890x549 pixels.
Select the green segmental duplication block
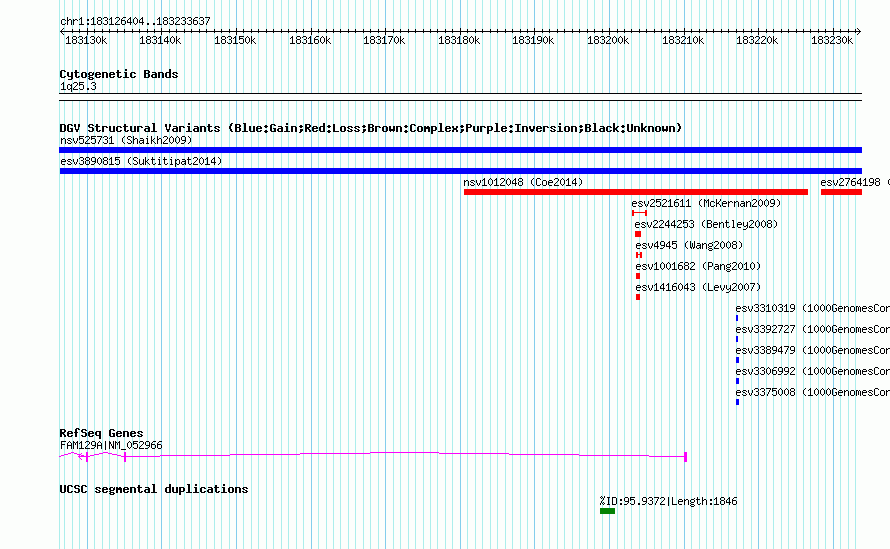(x=607, y=511)
